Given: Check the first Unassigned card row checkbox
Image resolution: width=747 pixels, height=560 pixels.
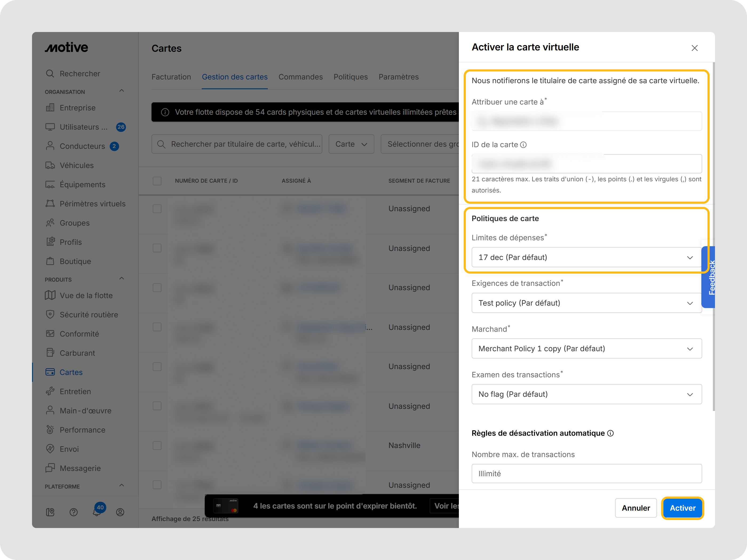Looking at the screenshot, I should click(157, 209).
